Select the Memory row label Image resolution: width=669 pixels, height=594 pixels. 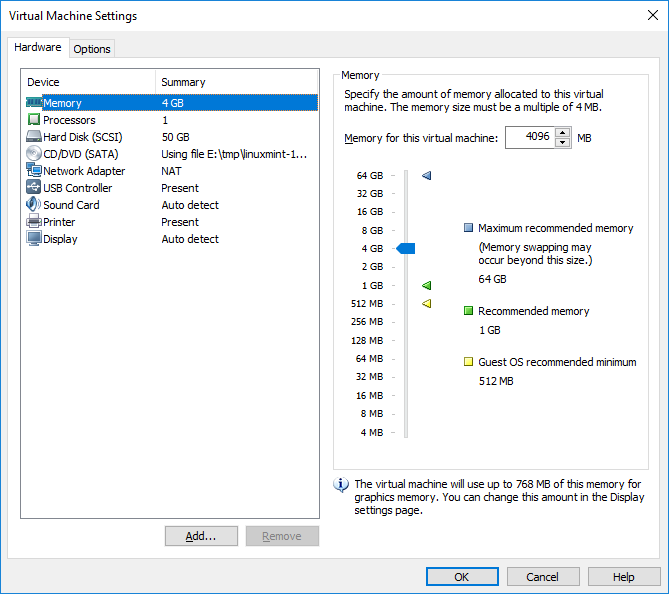(62, 103)
